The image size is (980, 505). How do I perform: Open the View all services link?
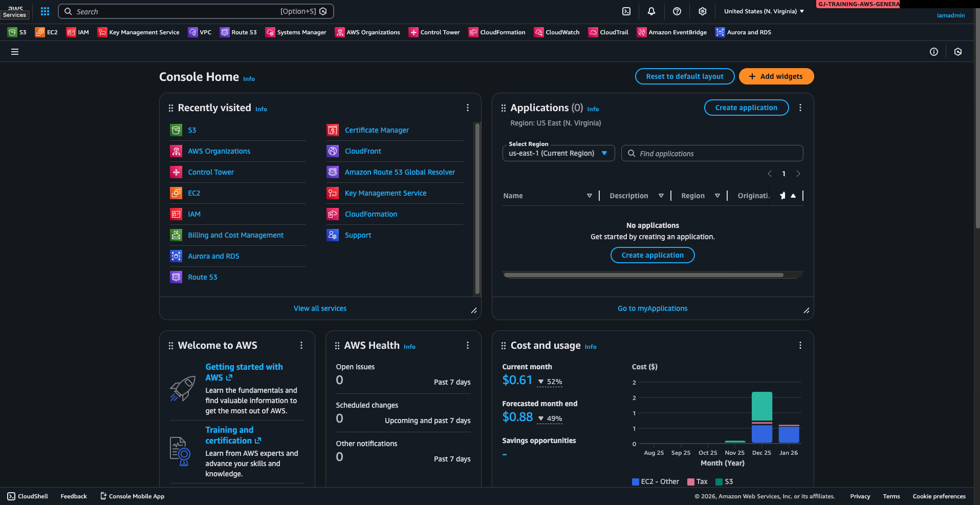(320, 308)
